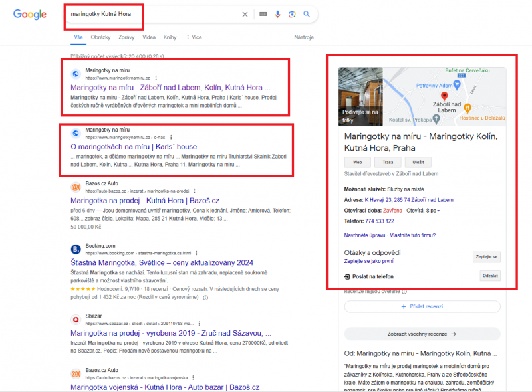The width and height of the screenshot is (532, 392).
Task: Click the Sbazar favicon
Action: (76, 320)
